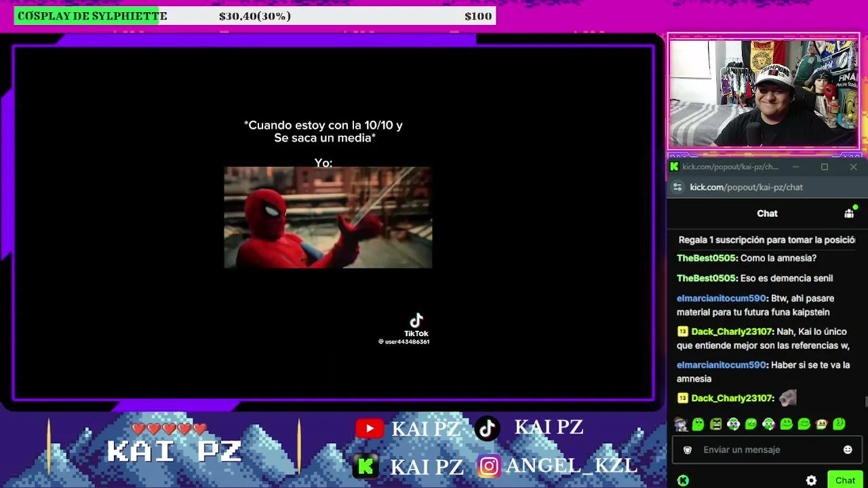Click the streamer webcam feed

[764, 94]
